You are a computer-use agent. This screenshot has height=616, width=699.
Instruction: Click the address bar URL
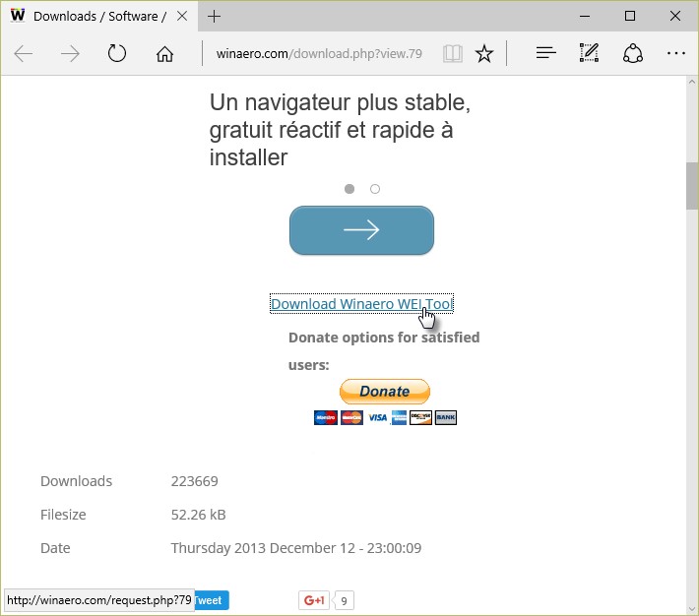[x=318, y=54]
